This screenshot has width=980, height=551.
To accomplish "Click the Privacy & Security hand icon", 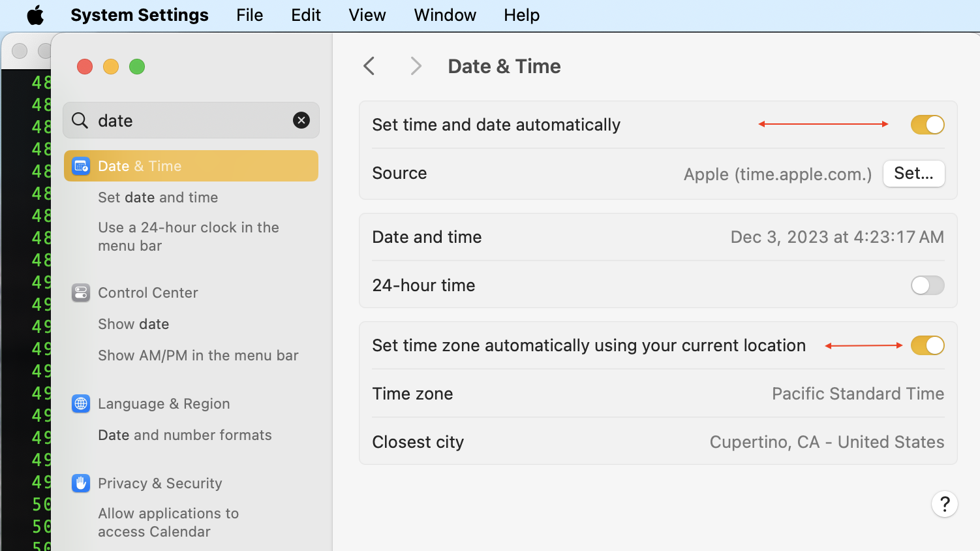I will [81, 483].
